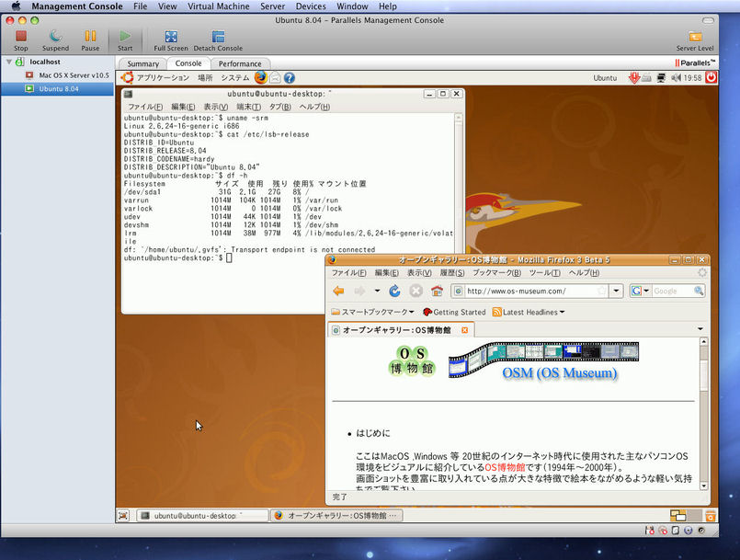Open the mail launcher in Ubuntu panel
This screenshot has height=560, width=740.
275,77
